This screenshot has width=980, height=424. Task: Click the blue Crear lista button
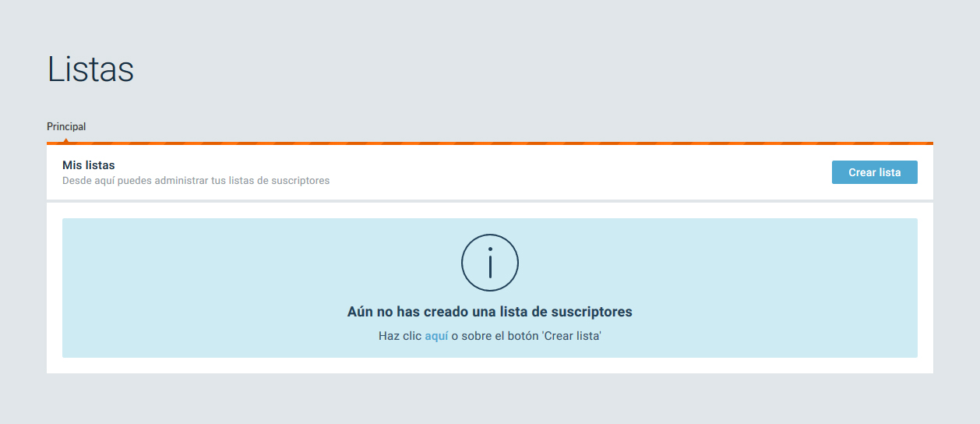click(x=874, y=172)
